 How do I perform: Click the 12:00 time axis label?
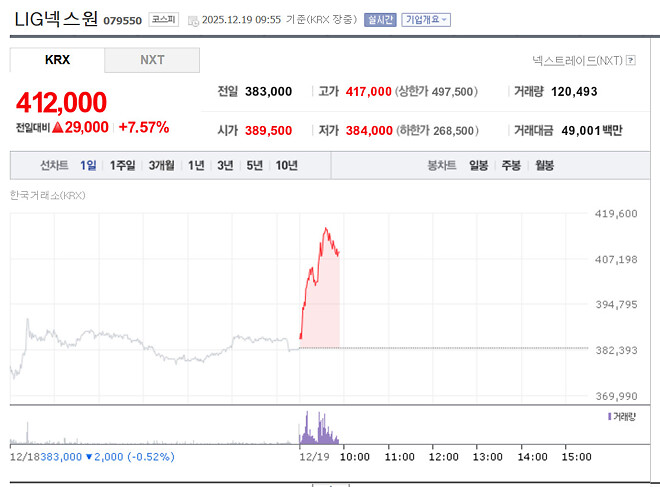coord(444,457)
